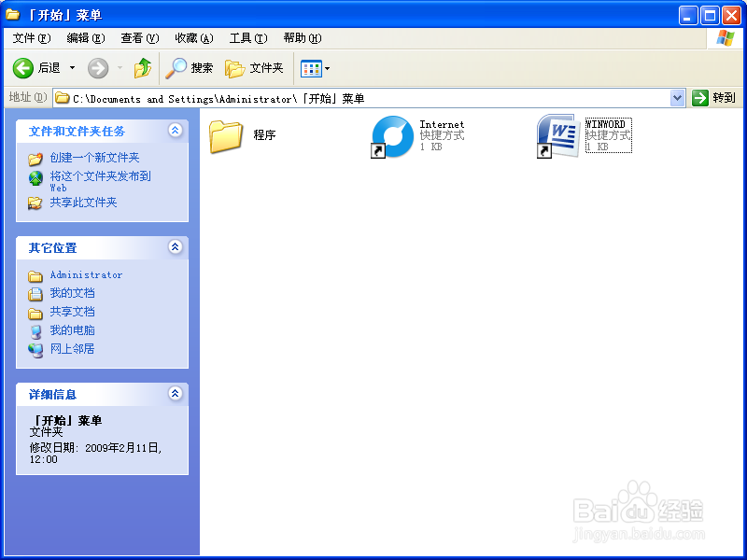Expand the address bar dropdown
747x560 pixels.
(678, 99)
